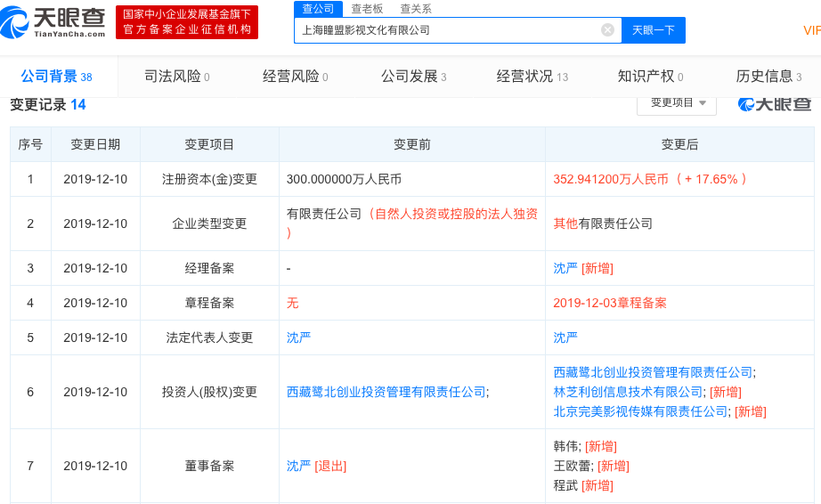This screenshot has width=821, height=504.
Task: Open 林芝利创信息技术有限公司 link
Action: coord(628,392)
